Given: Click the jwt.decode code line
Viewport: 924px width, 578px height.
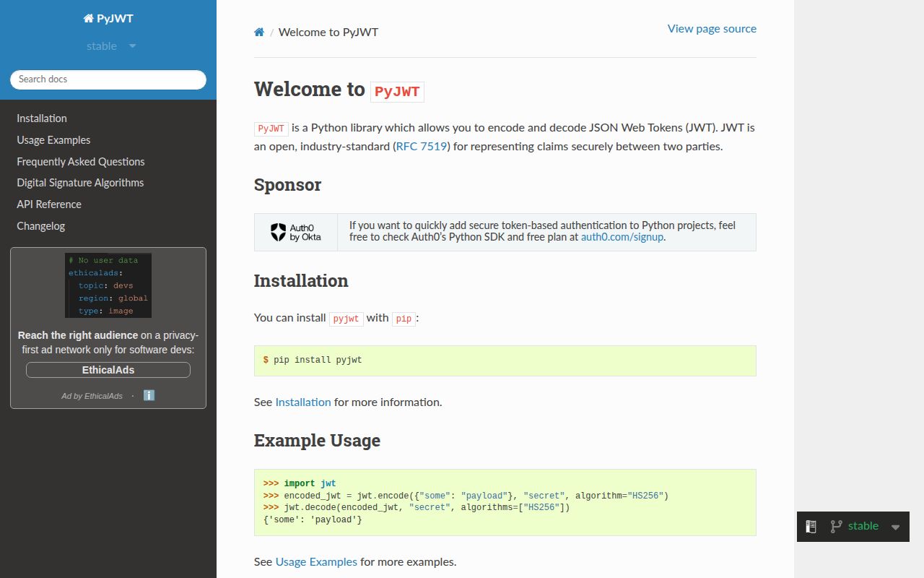Looking at the screenshot, I should point(417,508).
